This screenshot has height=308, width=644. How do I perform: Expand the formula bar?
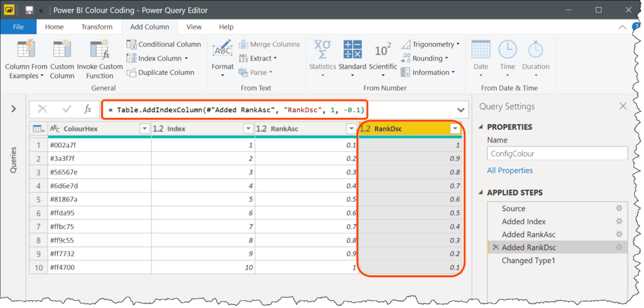tap(461, 110)
